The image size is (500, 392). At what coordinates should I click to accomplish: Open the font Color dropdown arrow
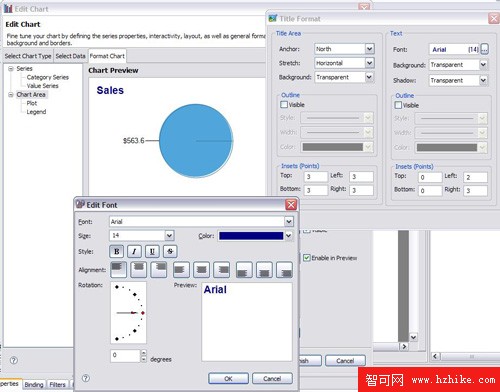289,236
